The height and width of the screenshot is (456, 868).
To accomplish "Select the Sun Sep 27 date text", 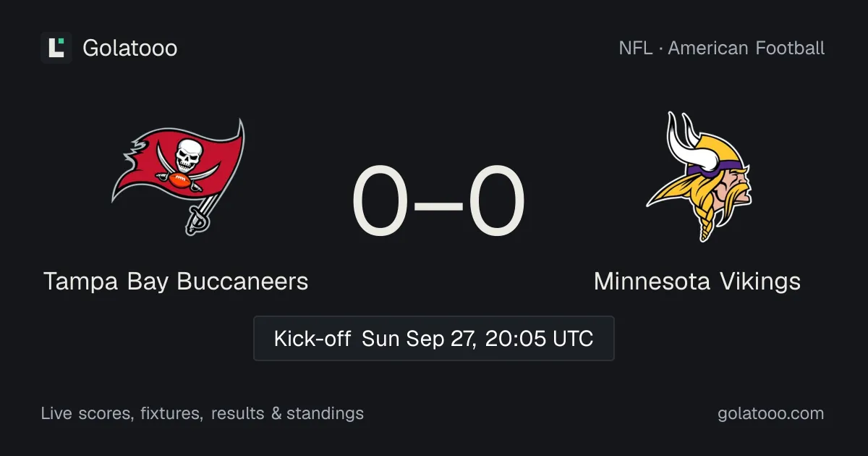I will point(419,339).
